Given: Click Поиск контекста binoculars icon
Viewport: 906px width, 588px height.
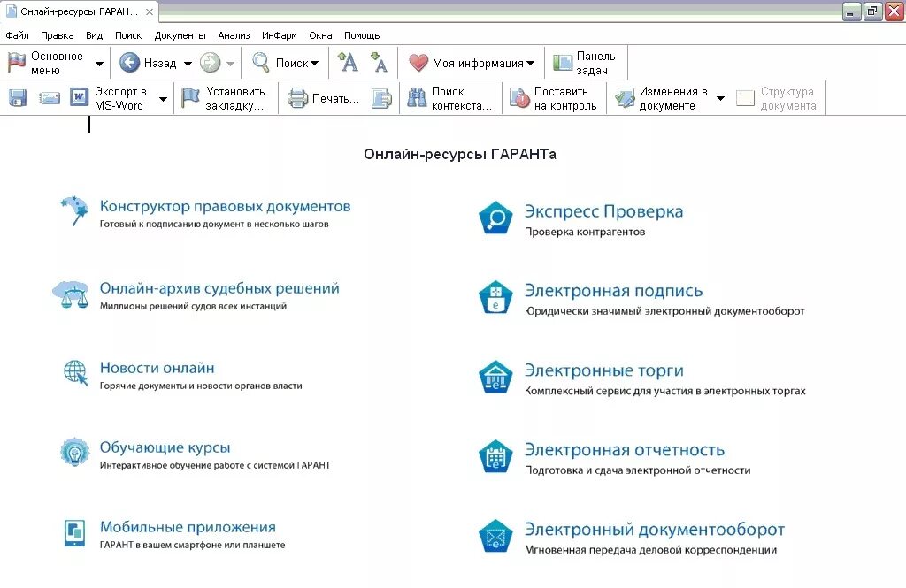Looking at the screenshot, I should (x=416, y=97).
